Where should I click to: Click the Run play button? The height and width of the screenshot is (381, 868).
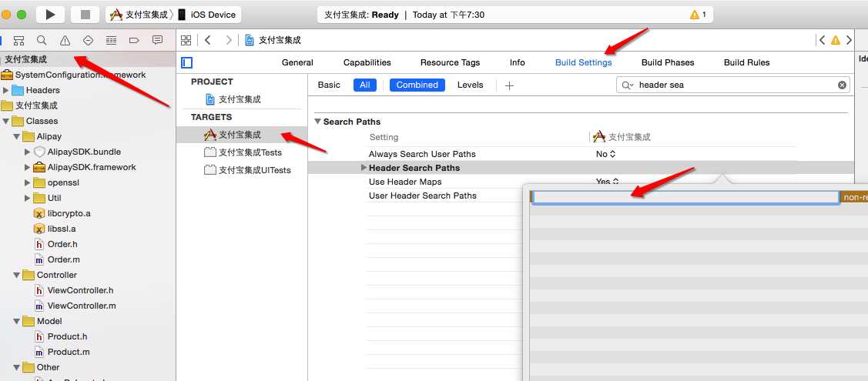(50, 15)
